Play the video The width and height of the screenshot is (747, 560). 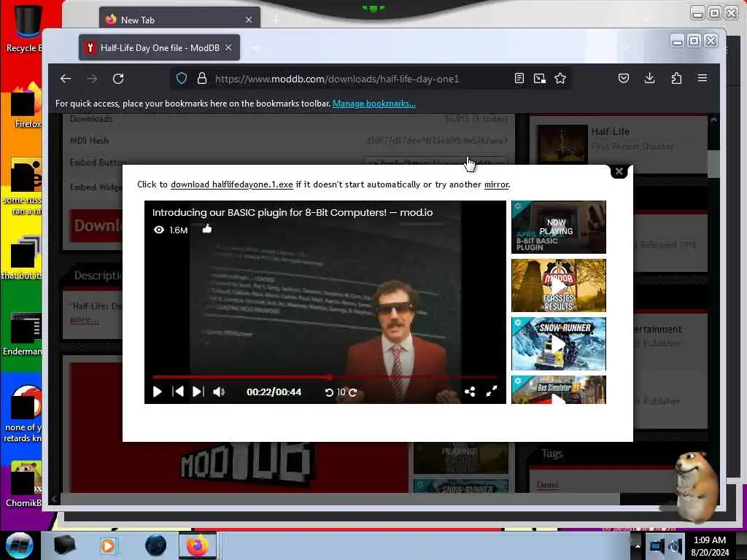tap(158, 392)
